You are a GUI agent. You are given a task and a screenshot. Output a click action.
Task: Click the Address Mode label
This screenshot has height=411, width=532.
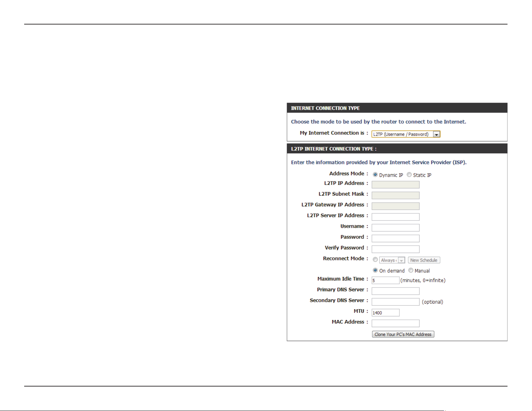(x=349, y=173)
